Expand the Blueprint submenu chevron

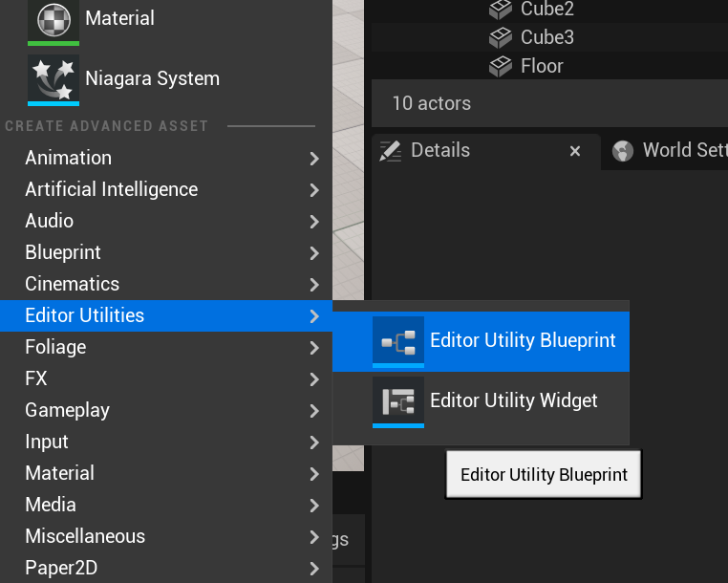[314, 253]
